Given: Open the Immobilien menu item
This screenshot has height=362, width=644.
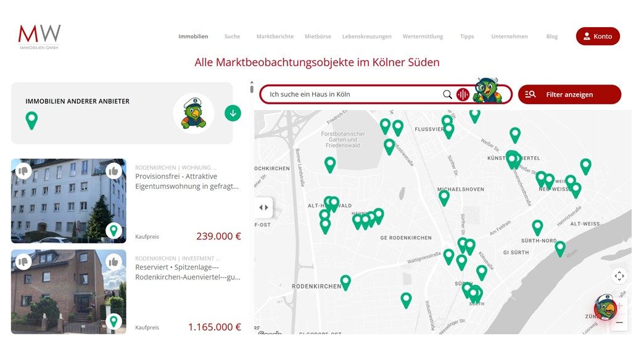Looking at the screenshot, I should click(x=193, y=36).
